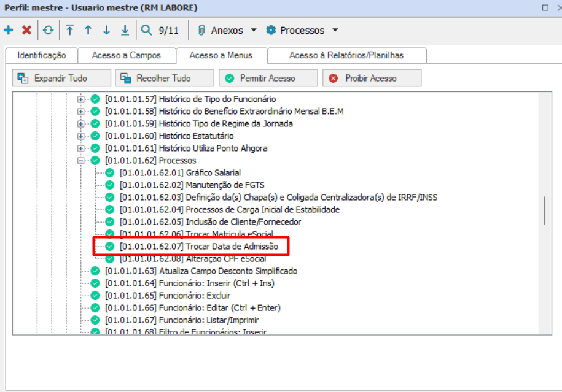Image resolution: width=562 pixels, height=392 pixels.
Task: Expand the Histórico Estatutário node
Action: (81, 136)
